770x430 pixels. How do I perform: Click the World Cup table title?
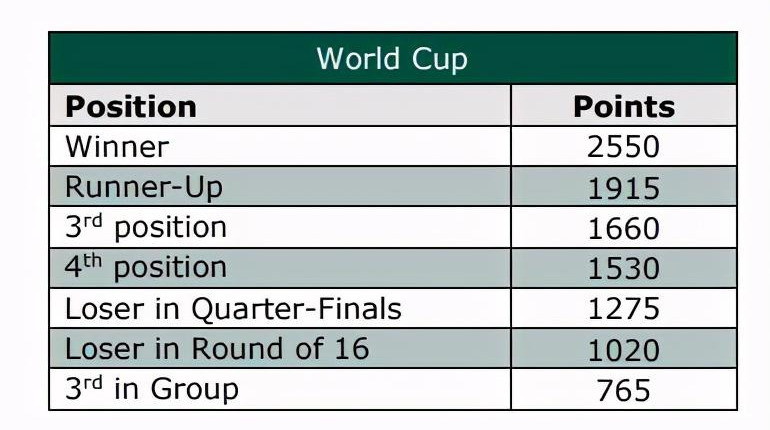391,58
